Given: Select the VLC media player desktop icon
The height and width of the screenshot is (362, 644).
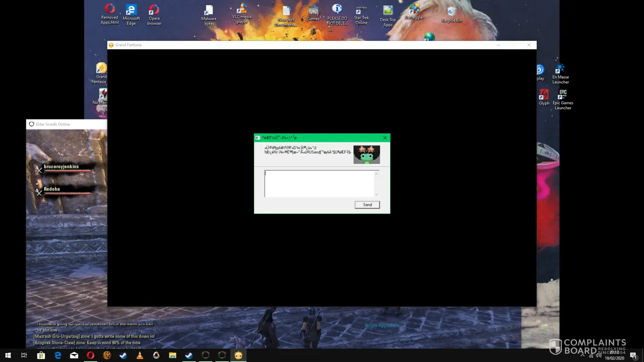Looking at the screenshot, I should [x=242, y=14].
